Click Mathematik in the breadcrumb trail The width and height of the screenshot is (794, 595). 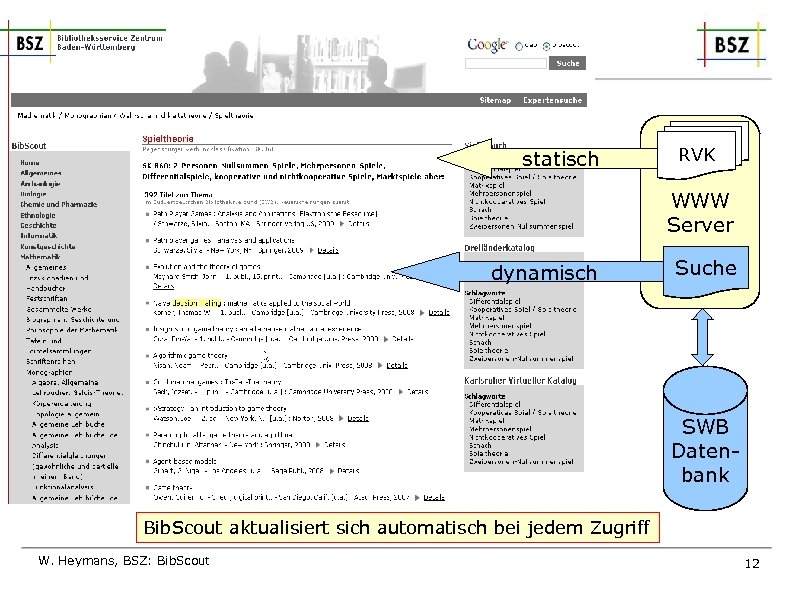click(x=36, y=115)
